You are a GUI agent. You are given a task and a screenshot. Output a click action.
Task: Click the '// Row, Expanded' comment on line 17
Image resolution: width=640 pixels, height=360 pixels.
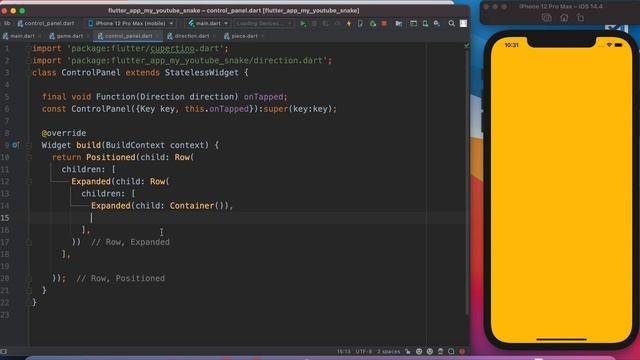pyautogui.click(x=130, y=242)
